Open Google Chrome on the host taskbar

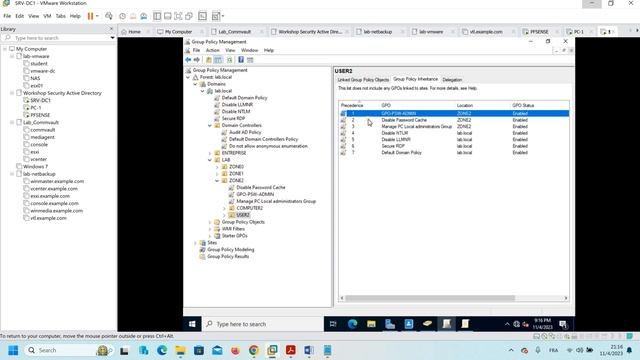click(x=253, y=350)
